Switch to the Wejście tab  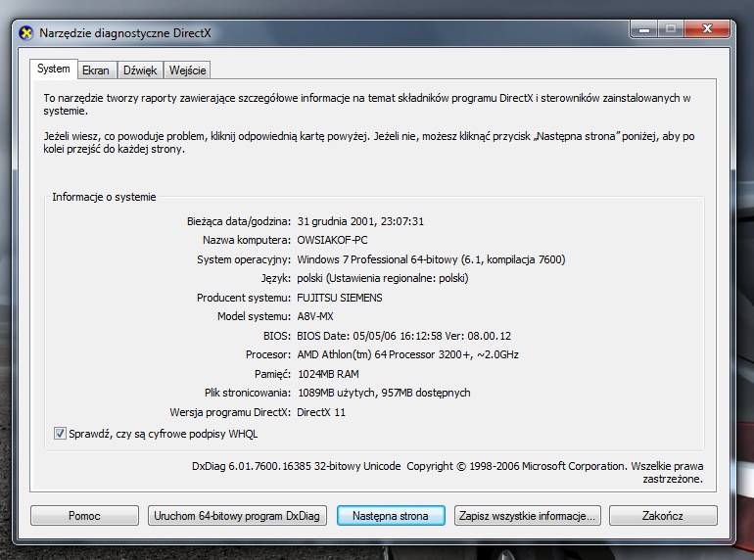click(188, 70)
